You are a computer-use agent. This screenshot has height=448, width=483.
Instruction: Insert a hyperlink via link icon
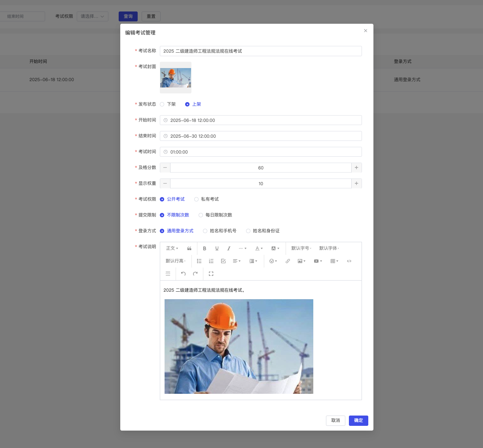[x=288, y=261]
